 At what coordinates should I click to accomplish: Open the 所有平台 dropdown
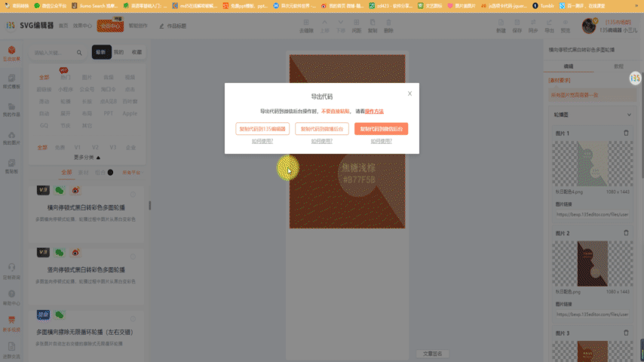(131, 173)
